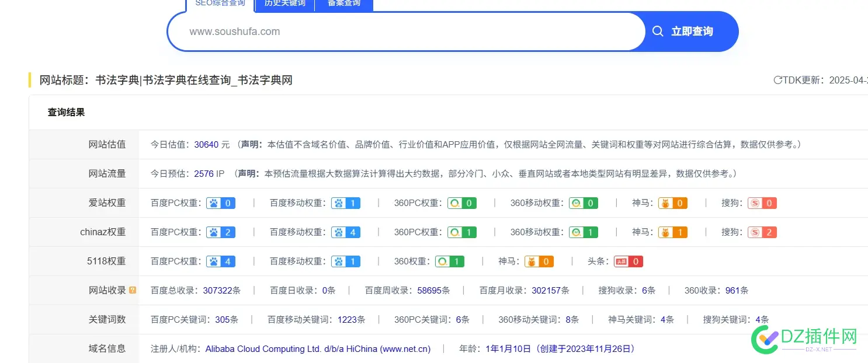Open the 备案查询 tab
This screenshot has height=363, width=868.
(x=343, y=5)
